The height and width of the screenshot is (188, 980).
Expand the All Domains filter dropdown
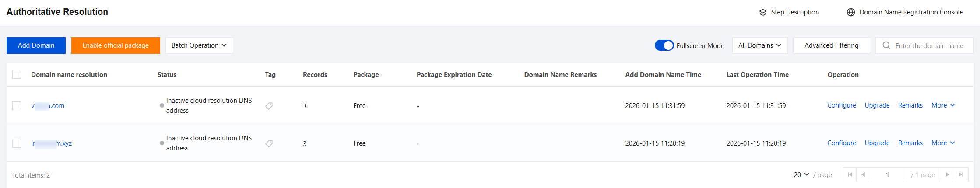pyautogui.click(x=759, y=45)
